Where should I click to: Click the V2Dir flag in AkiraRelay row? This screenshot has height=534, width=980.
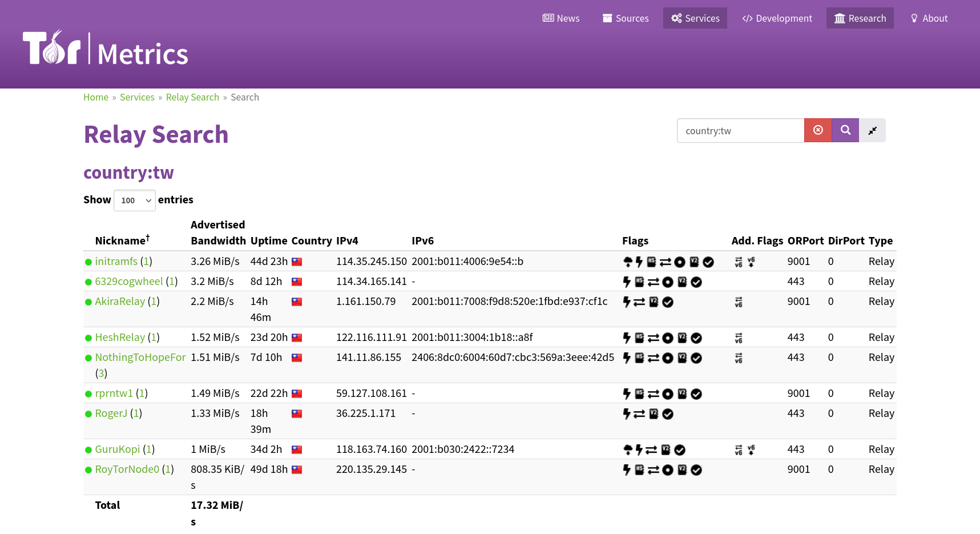click(654, 302)
